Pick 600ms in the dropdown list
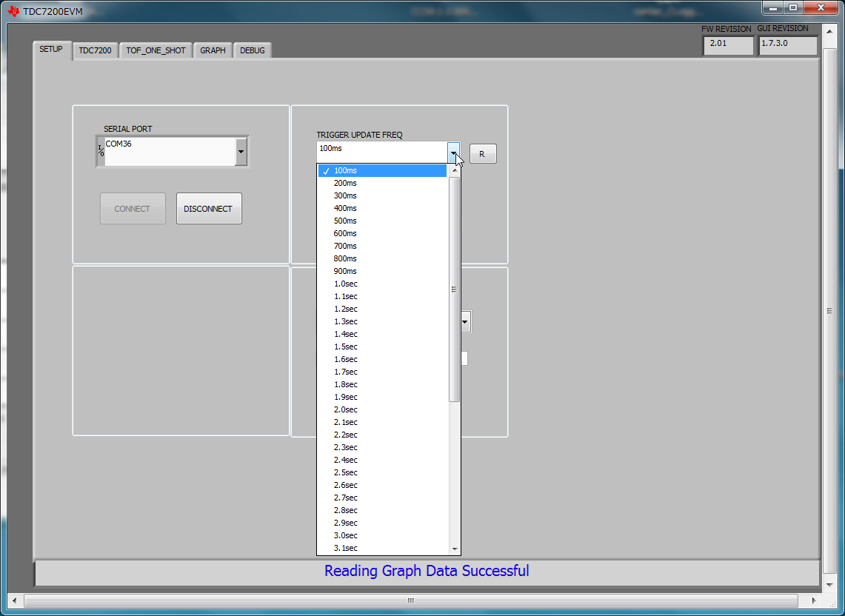Image resolution: width=845 pixels, height=616 pixels. [x=383, y=233]
